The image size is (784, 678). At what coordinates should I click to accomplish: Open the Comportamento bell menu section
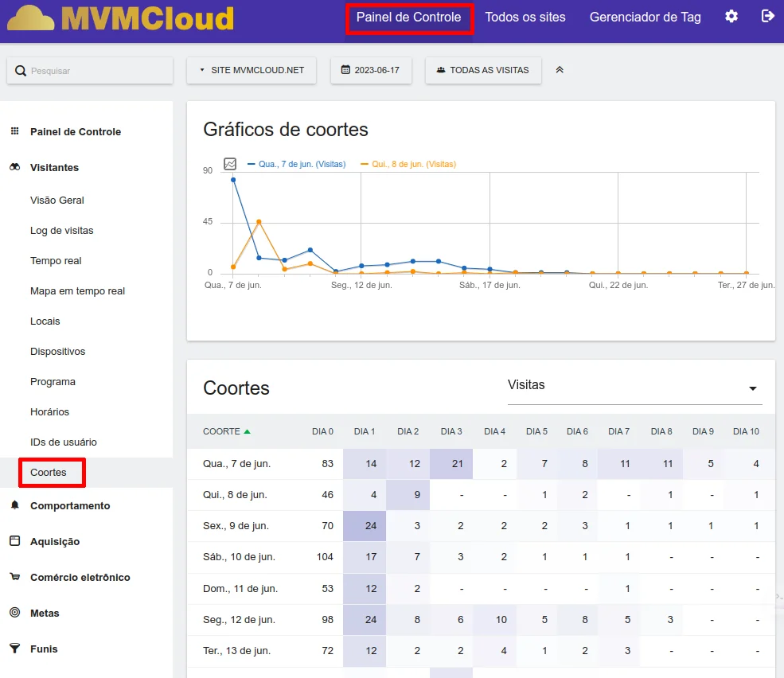[70, 506]
